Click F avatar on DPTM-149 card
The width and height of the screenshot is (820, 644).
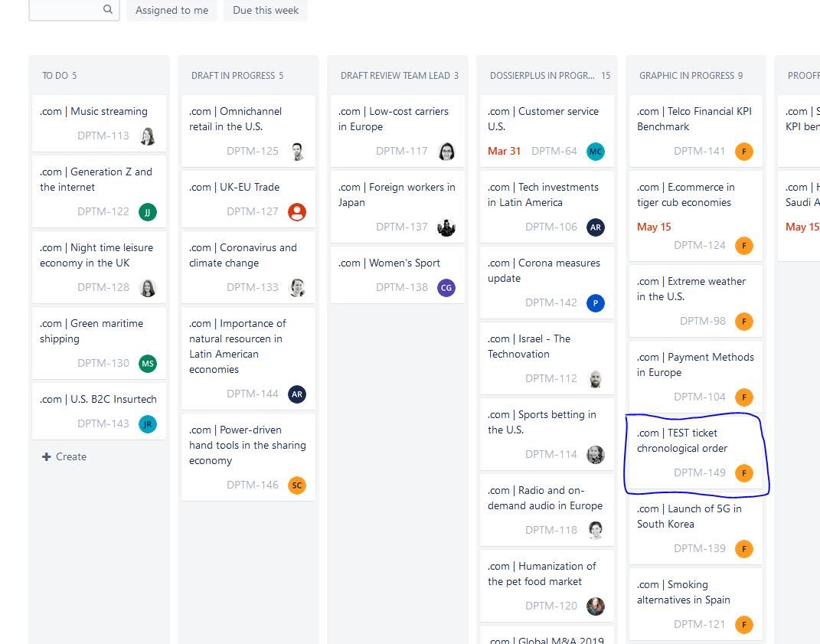click(x=744, y=473)
